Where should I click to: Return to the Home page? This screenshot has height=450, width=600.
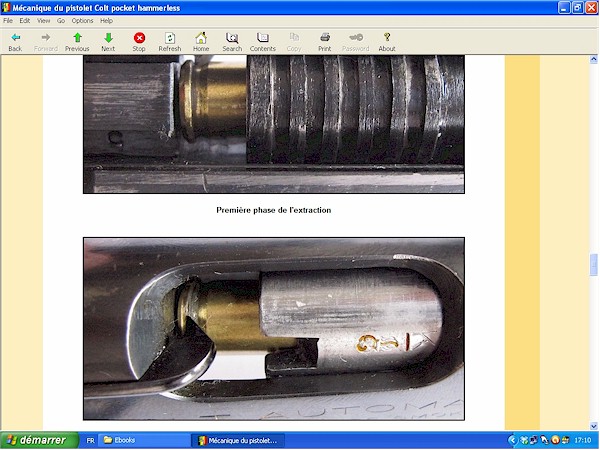click(x=201, y=42)
